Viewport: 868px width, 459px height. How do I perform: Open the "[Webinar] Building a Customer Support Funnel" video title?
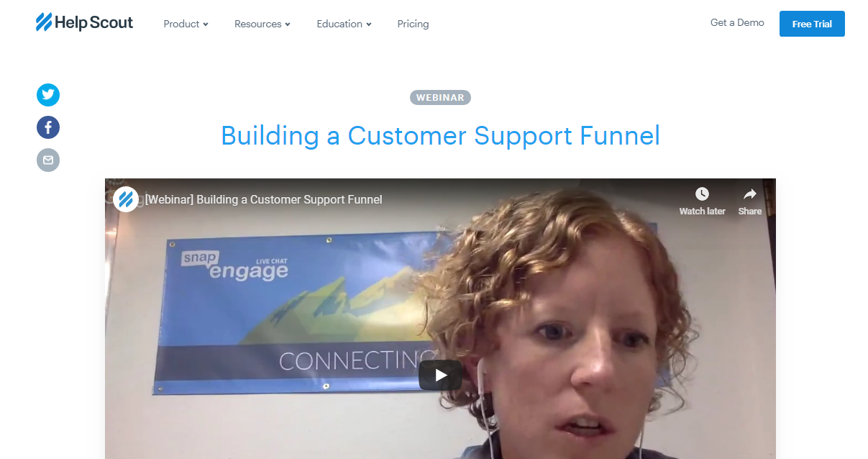(264, 199)
